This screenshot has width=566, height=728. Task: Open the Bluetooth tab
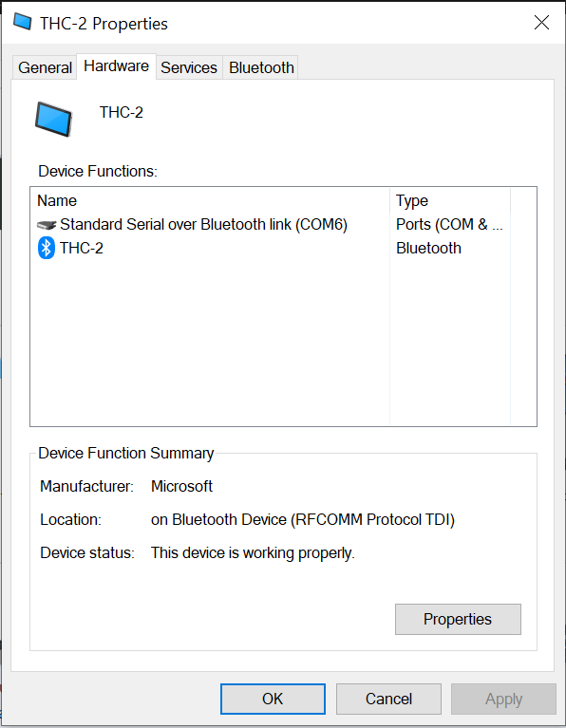(x=261, y=67)
